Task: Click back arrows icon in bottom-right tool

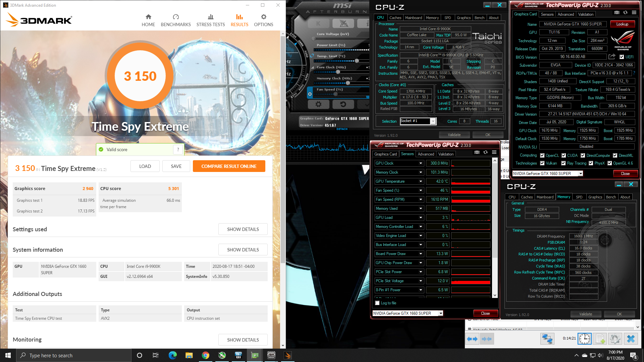Action: [x=473, y=339]
